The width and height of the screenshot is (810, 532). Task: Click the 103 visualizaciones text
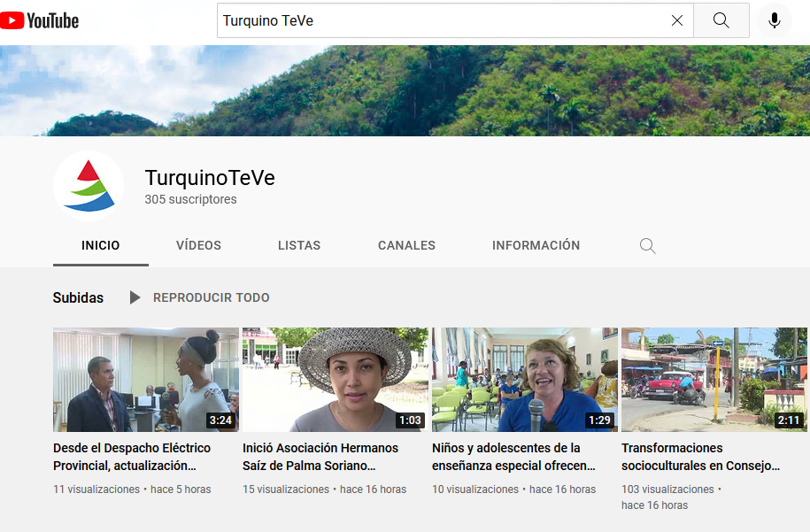(x=667, y=490)
